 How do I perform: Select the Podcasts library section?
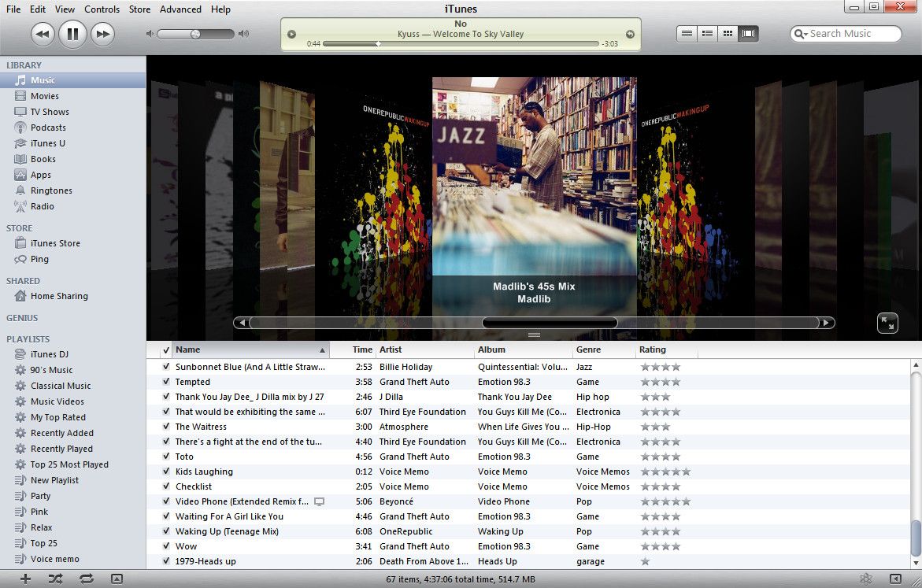(x=47, y=128)
